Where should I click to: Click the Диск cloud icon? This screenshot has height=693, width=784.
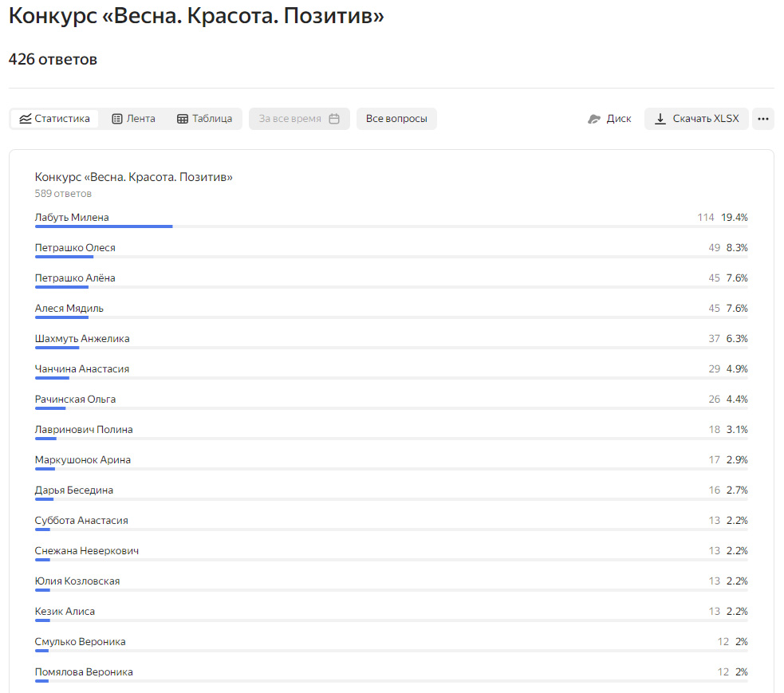coord(594,119)
